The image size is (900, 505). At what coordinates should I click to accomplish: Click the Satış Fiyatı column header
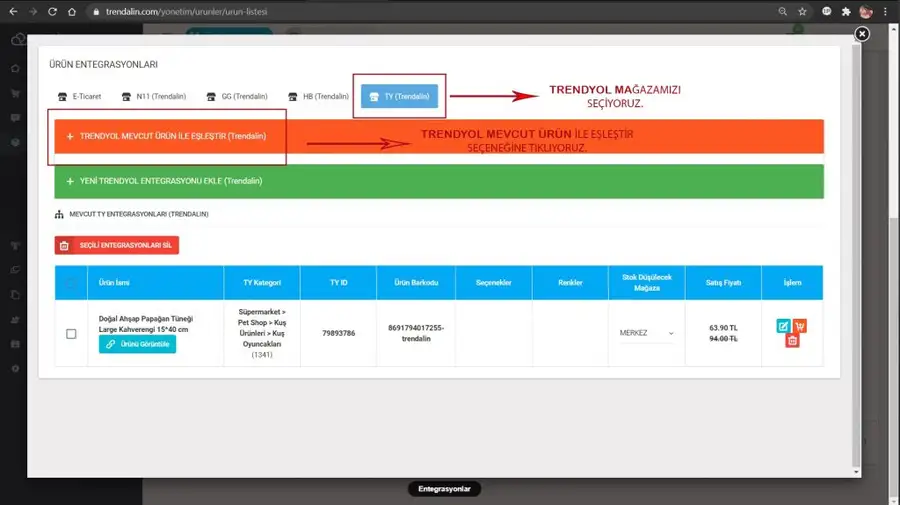pos(723,282)
